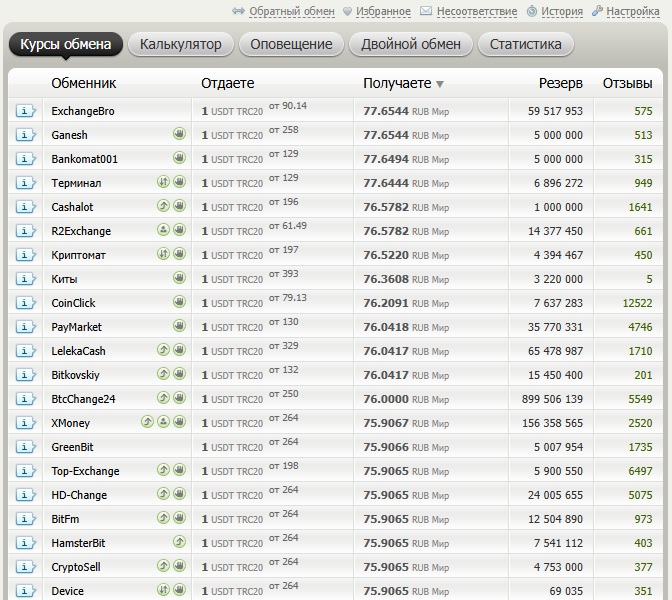Click the rate 76.5220 RUB Мир
This screenshot has width=672, height=600.
coord(406,255)
